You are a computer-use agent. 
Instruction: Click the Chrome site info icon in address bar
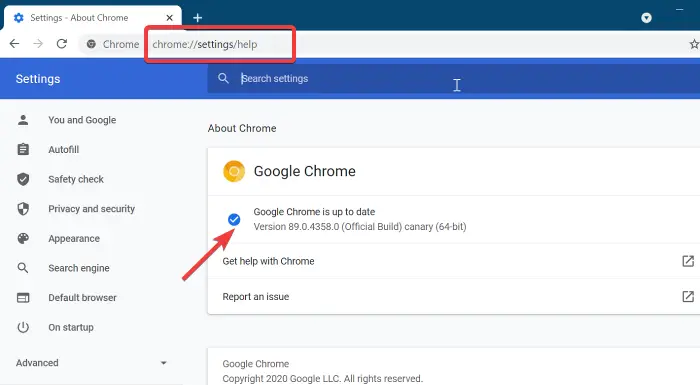[91, 44]
